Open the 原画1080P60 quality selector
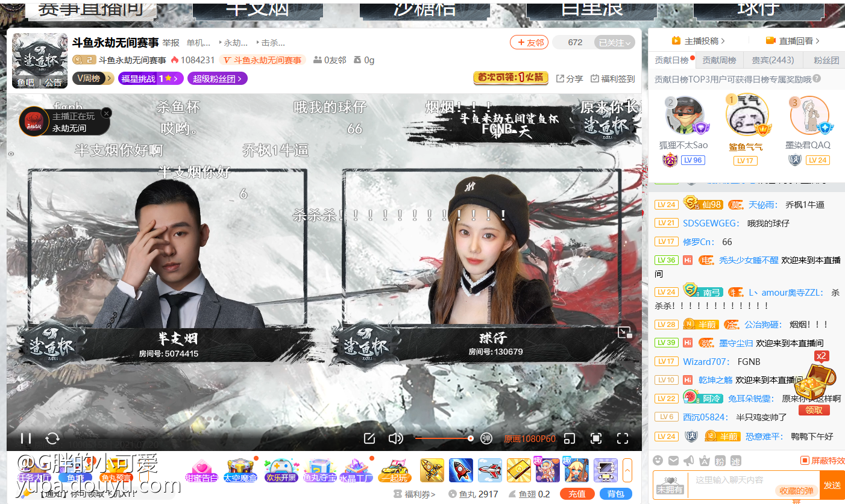 pos(529,438)
